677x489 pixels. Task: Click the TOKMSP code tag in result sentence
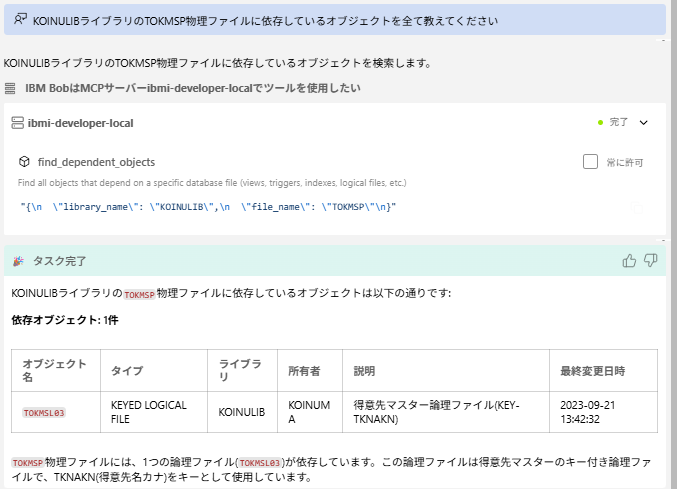click(139, 295)
